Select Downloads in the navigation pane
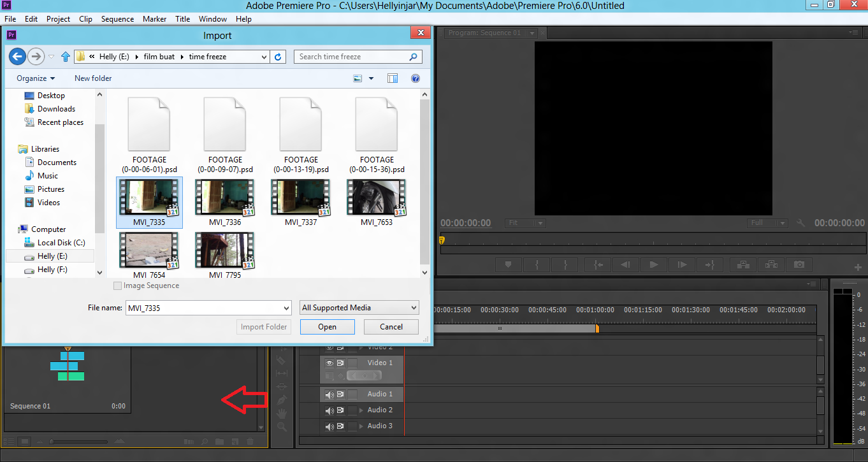 (56, 109)
